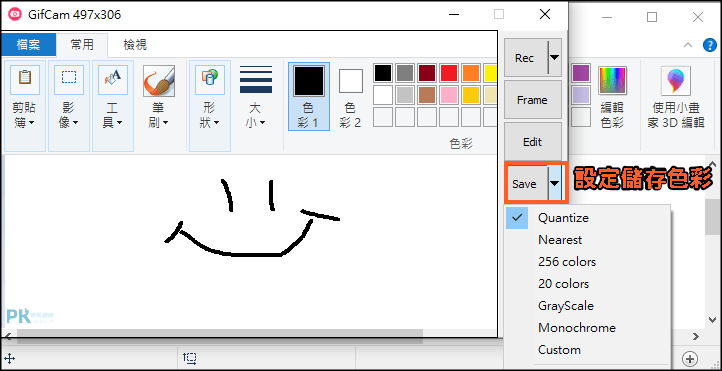This screenshot has height=371, width=722.
Task: Pick the dark red color swatch
Action: (x=427, y=73)
